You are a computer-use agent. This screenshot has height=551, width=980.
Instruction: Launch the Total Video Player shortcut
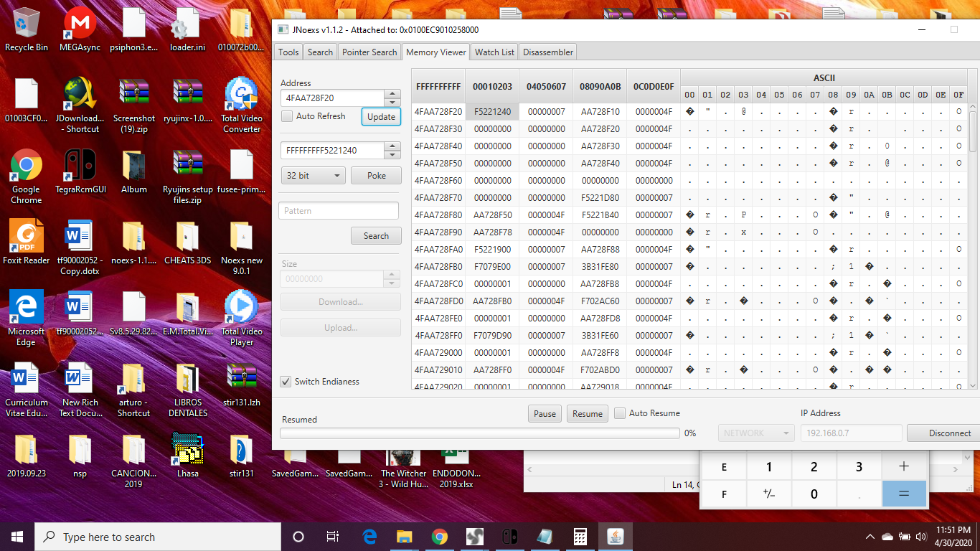point(241,319)
